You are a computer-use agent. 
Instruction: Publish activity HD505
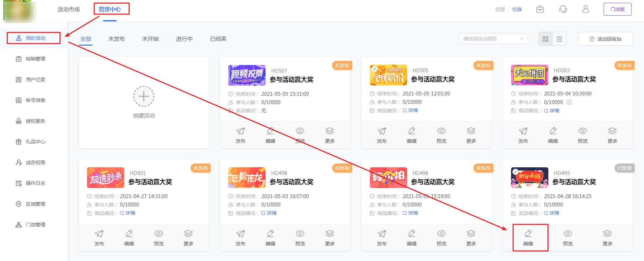(382, 135)
